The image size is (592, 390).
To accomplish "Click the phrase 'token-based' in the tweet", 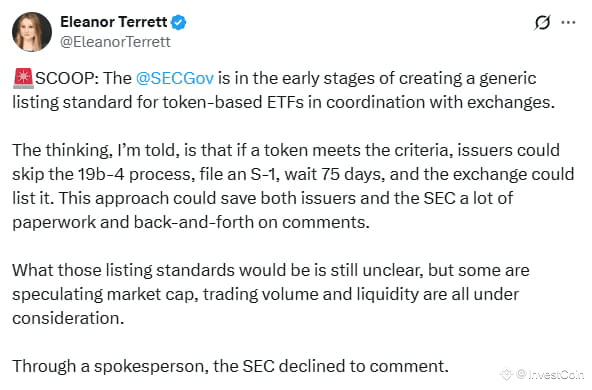I will [x=213, y=102].
